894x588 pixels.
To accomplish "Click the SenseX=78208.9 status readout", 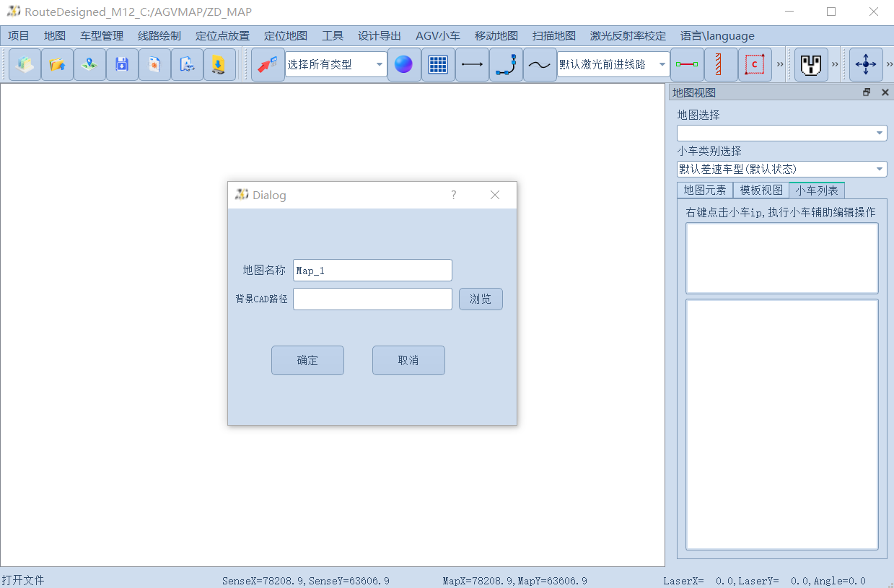I will (306, 581).
